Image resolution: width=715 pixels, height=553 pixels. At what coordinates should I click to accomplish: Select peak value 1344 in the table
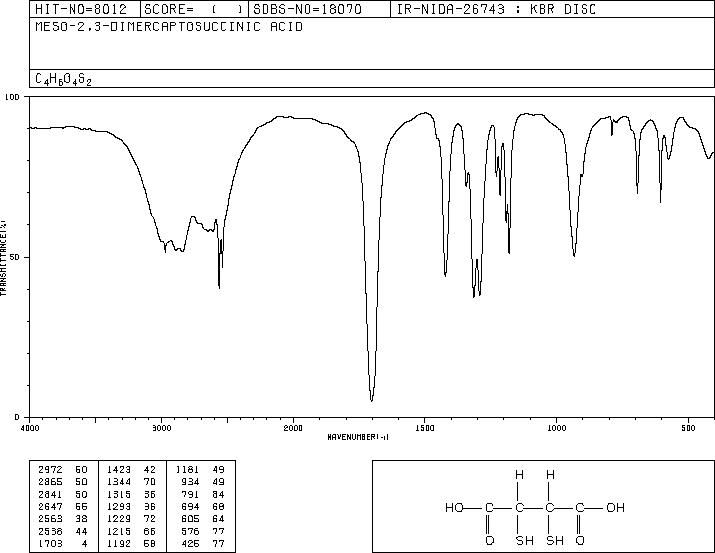pos(119,482)
